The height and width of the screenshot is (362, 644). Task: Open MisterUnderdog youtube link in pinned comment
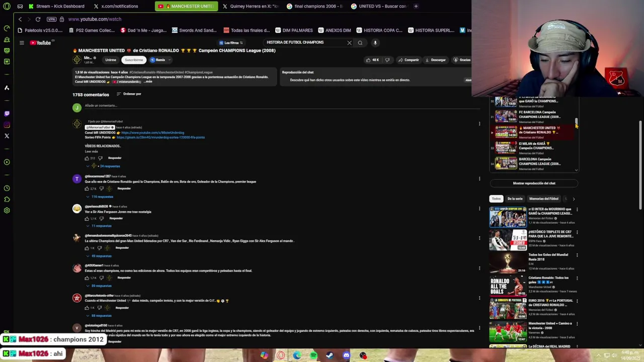tap(152, 133)
